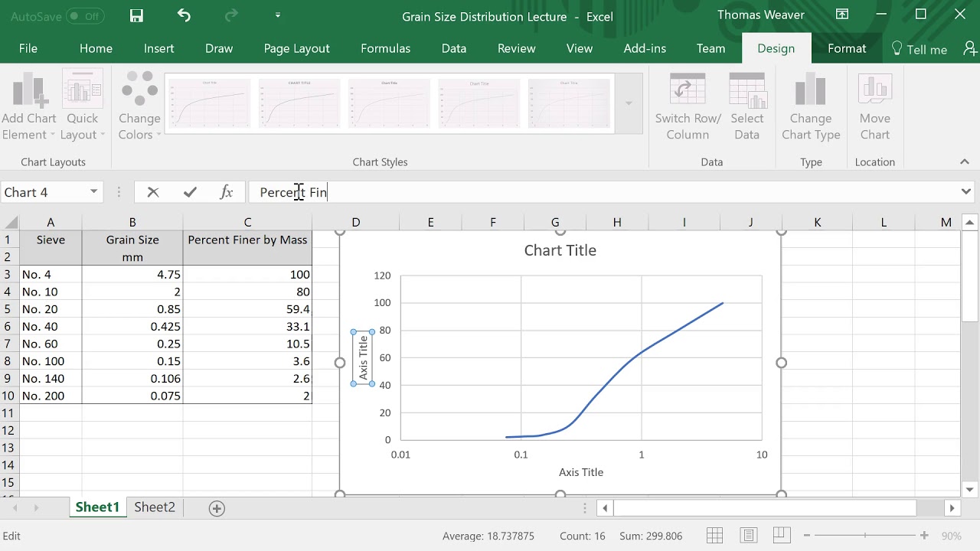980x551 pixels.
Task: Pick the fifth chart style thumbnail
Action: click(568, 103)
